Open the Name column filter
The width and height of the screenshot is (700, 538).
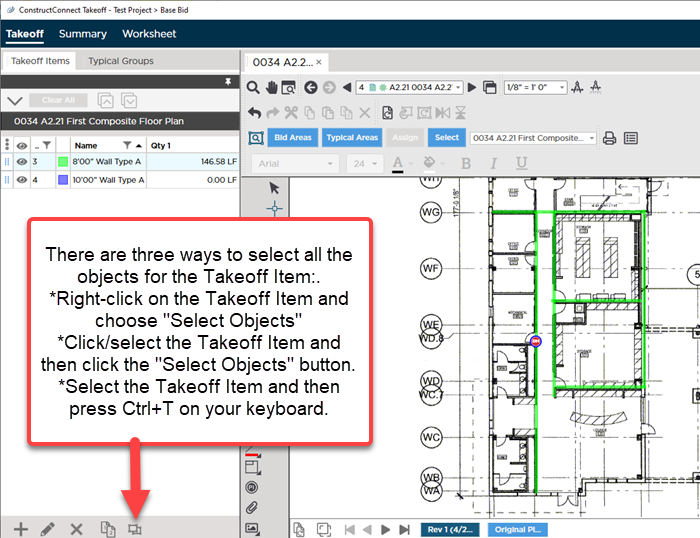[x=127, y=146]
